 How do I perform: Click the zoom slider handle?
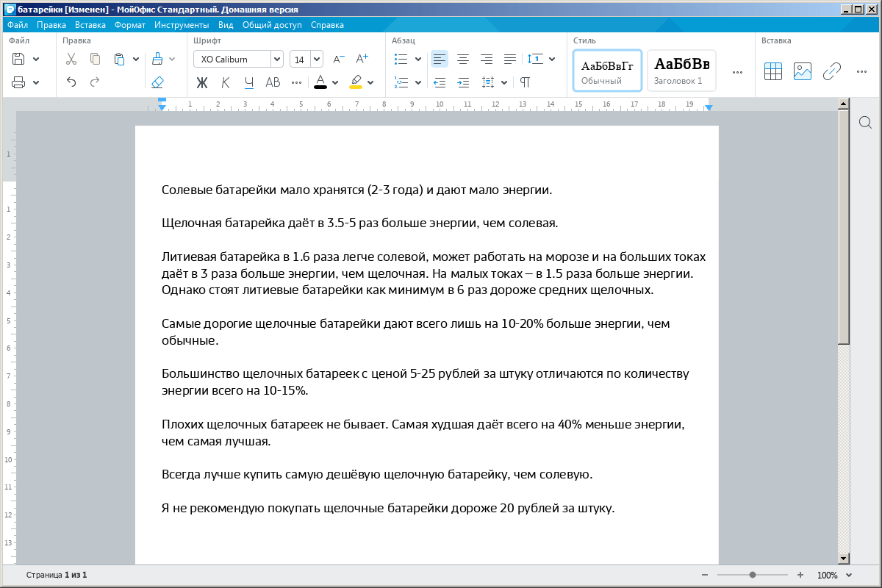[x=753, y=575]
